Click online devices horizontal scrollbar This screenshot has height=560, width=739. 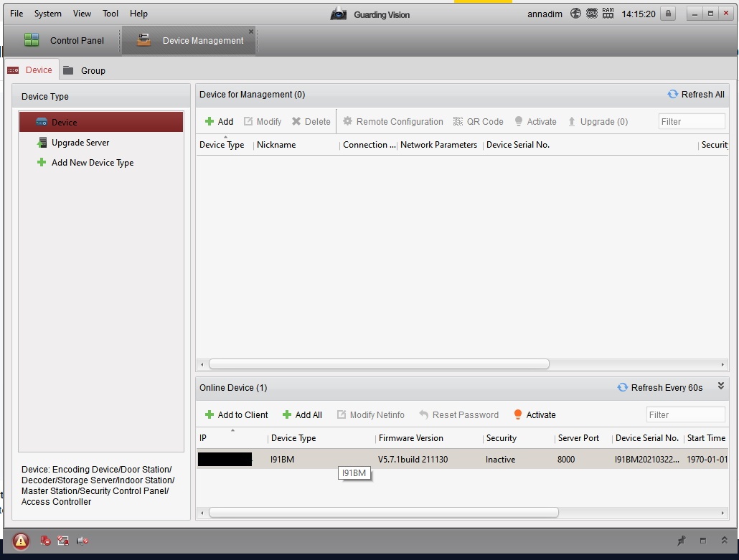coord(384,513)
